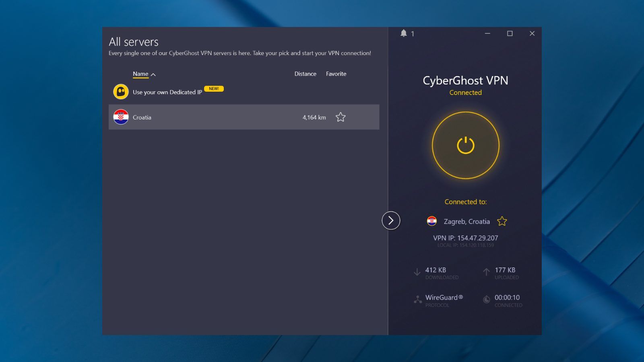Open Use your own Dedicated IP
Screen dimensions: 644x362
click(167, 92)
